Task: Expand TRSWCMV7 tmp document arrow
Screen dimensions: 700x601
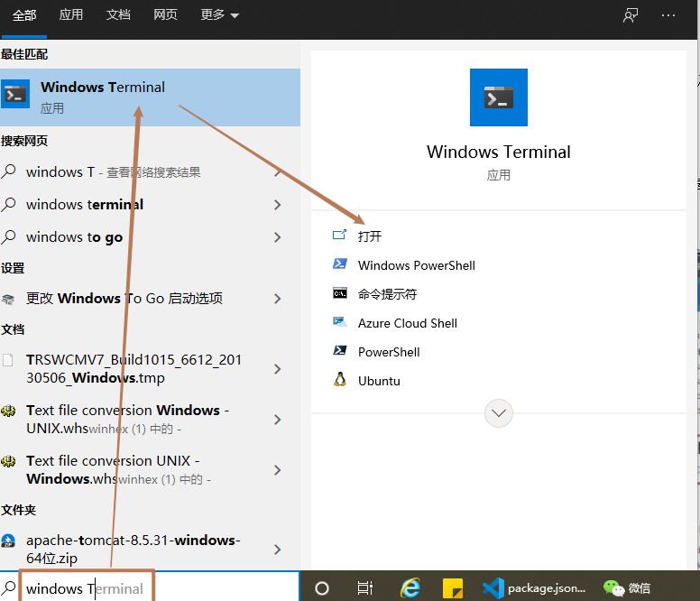Action: [278, 369]
